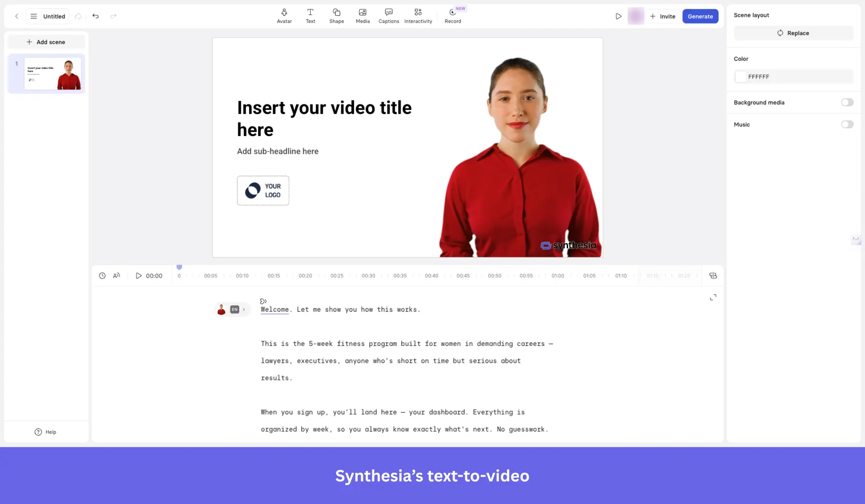Expand the EN language selector chevron
This screenshot has height=504, width=865.
(x=244, y=309)
